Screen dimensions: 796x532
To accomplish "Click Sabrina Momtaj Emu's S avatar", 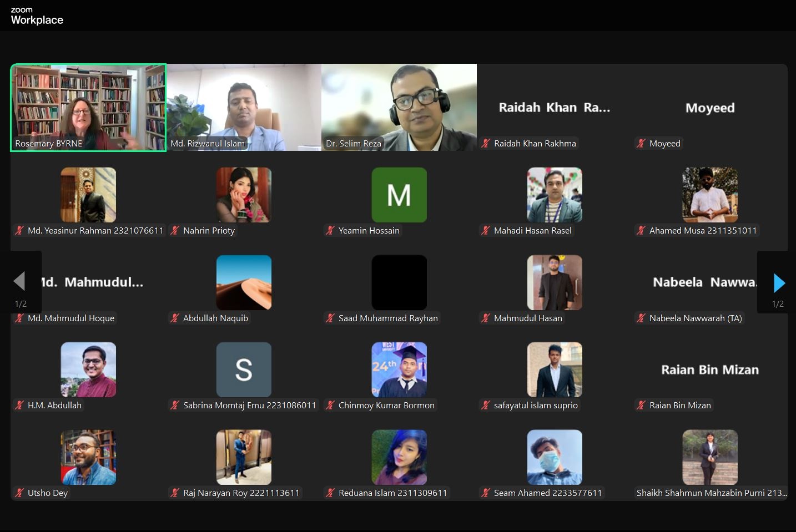I will (x=244, y=369).
